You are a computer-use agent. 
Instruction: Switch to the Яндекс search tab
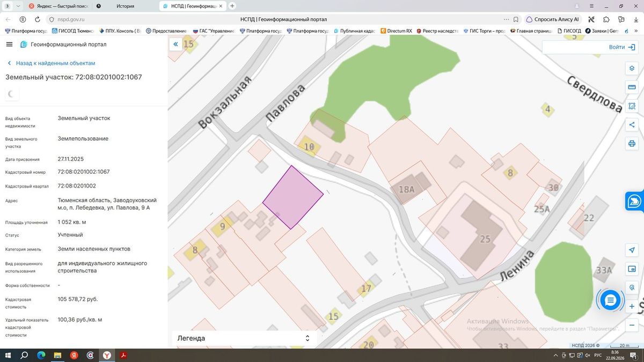[58, 6]
